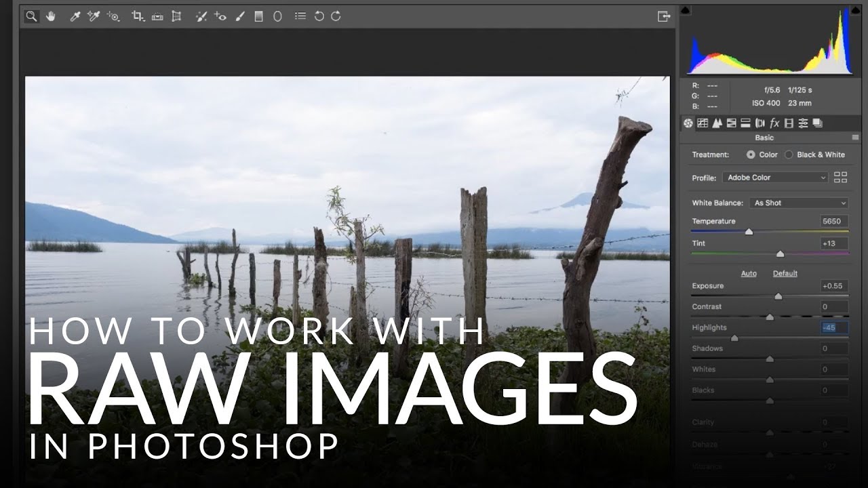Rotate image 90° clockwise
Image resolution: width=868 pixels, height=488 pixels.
click(336, 16)
